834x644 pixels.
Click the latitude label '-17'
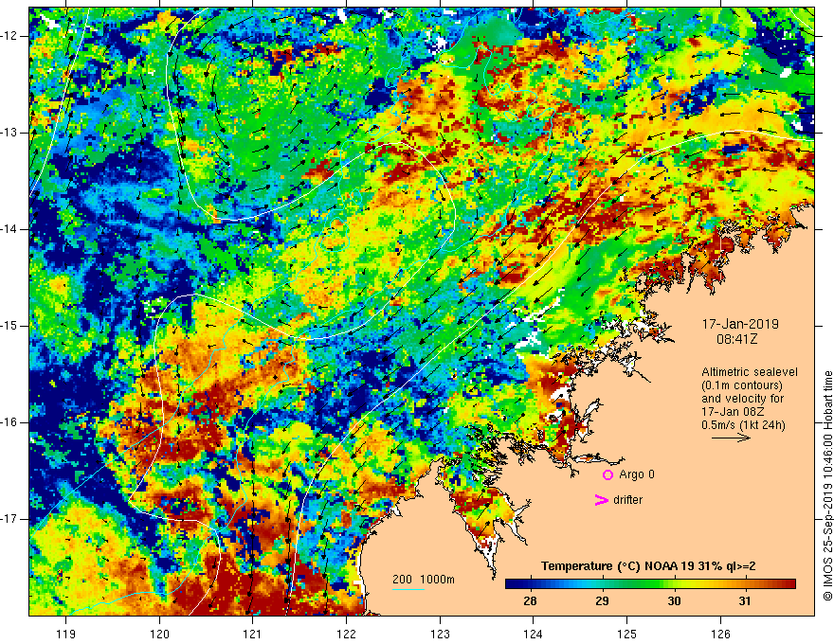point(9,519)
